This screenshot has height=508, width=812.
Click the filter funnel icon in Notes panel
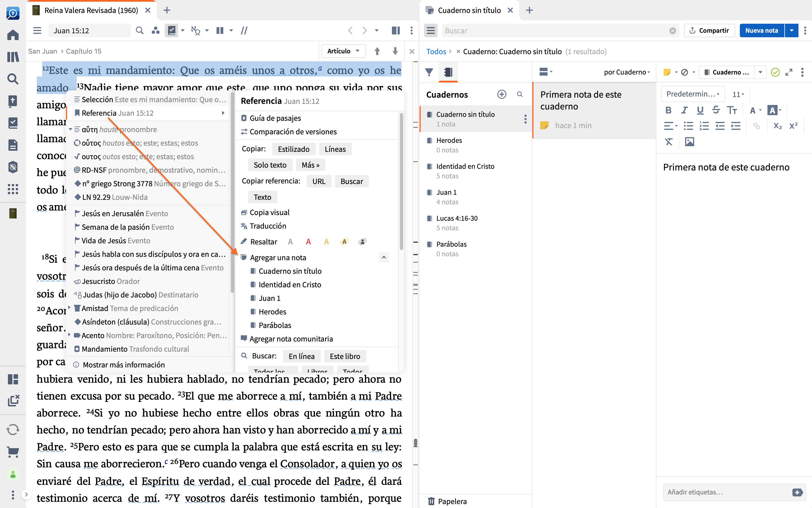click(429, 72)
